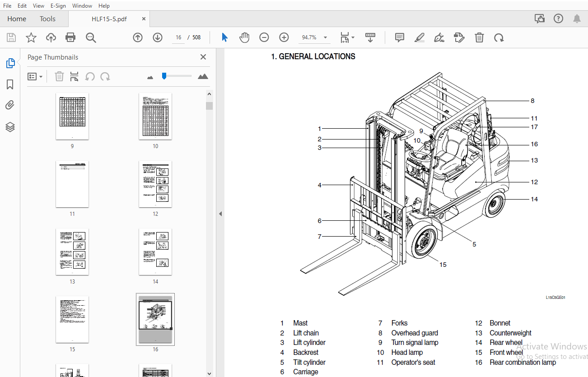Switch to the Tools tab

47,19
